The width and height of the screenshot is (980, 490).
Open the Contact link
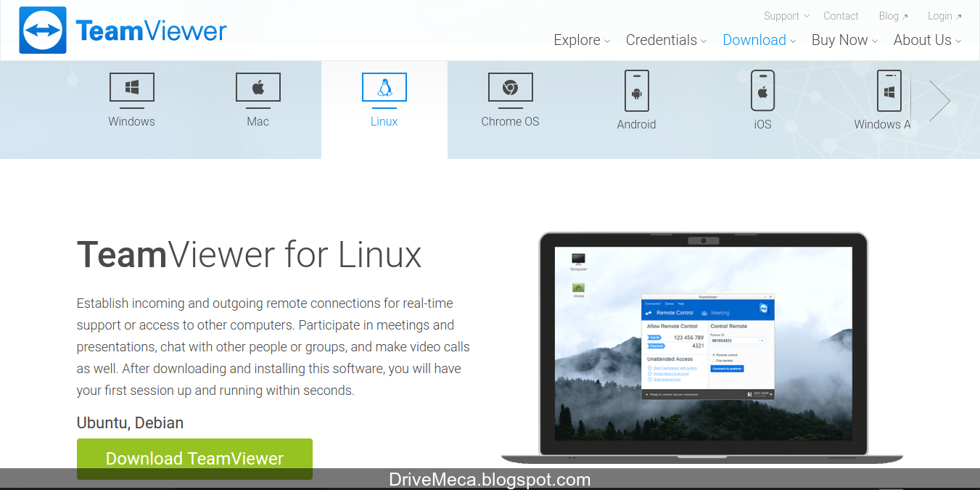coord(841,16)
